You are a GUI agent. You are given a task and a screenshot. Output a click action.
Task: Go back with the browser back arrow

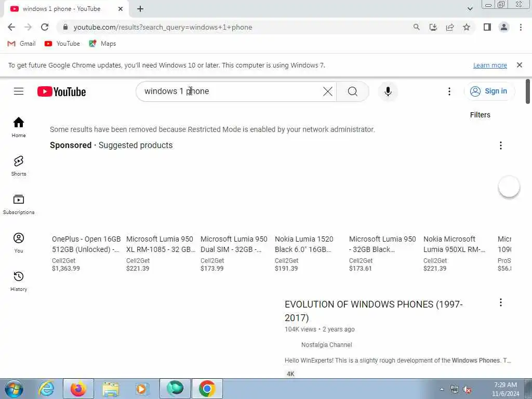pos(11,27)
